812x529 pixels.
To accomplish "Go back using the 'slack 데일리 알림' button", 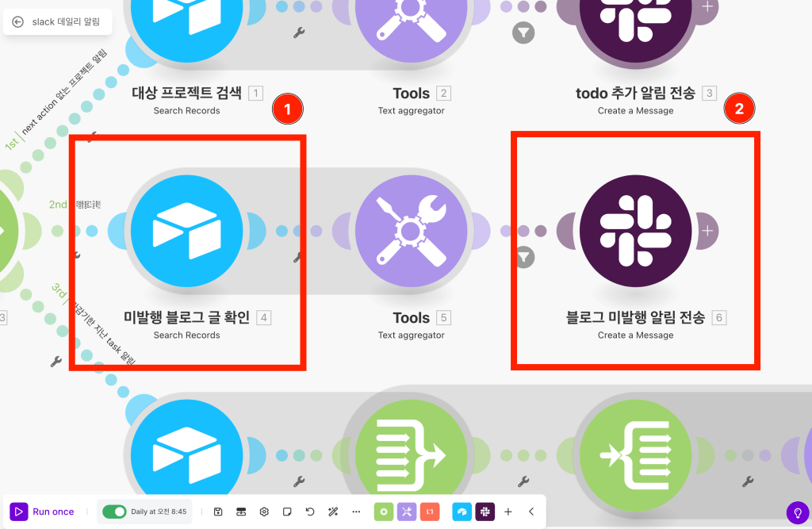I will (x=56, y=23).
